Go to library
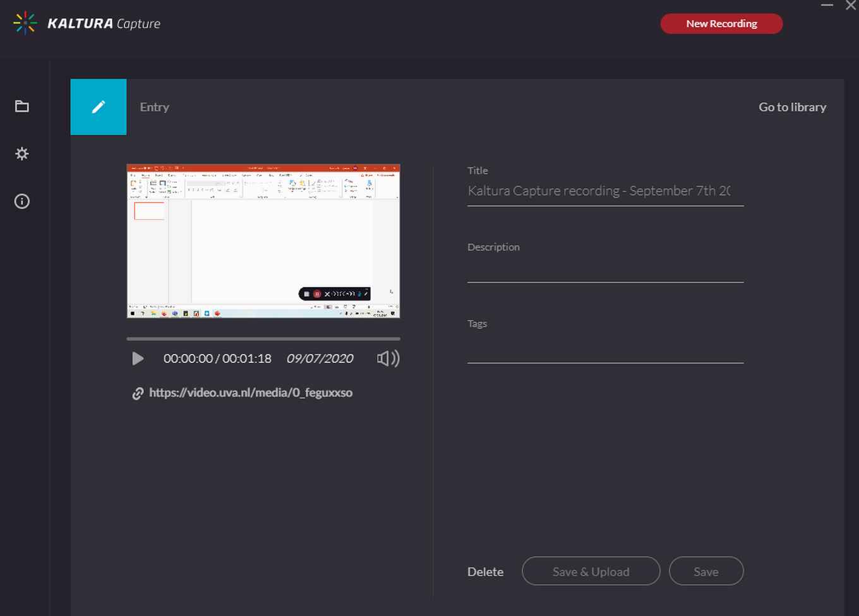This screenshot has width=859, height=616. (792, 107)
